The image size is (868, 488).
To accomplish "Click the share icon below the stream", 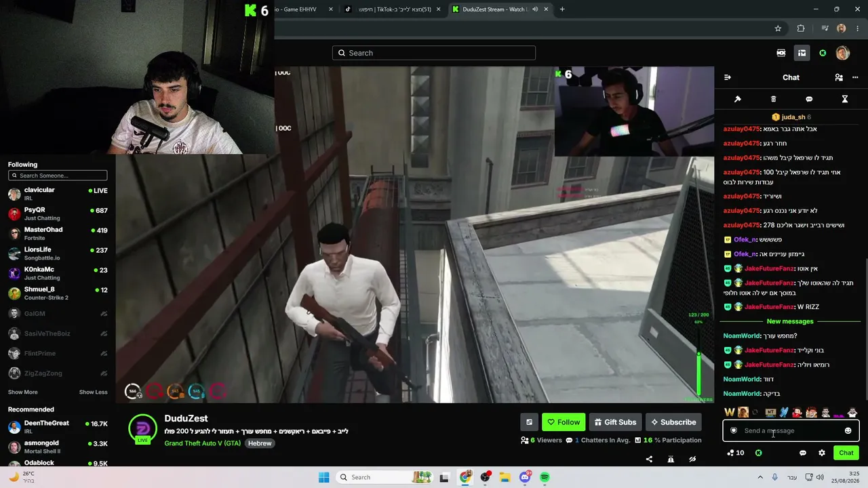I will 649,459.
